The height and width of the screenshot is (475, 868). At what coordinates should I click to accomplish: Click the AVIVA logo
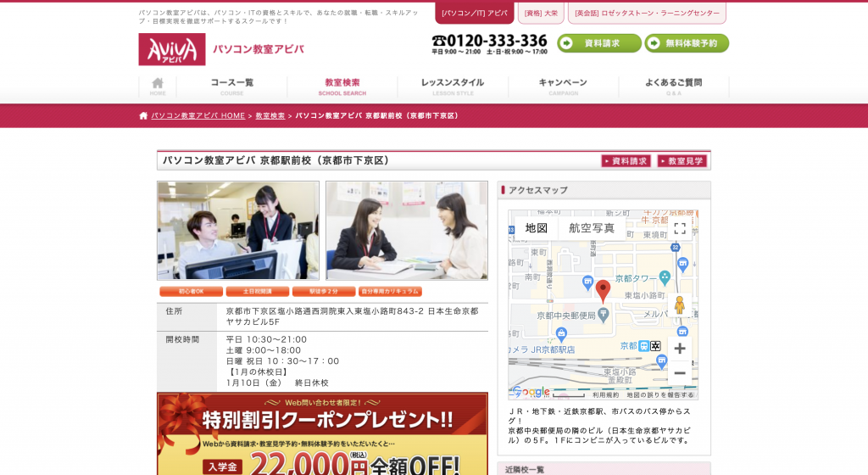point(171,49)
